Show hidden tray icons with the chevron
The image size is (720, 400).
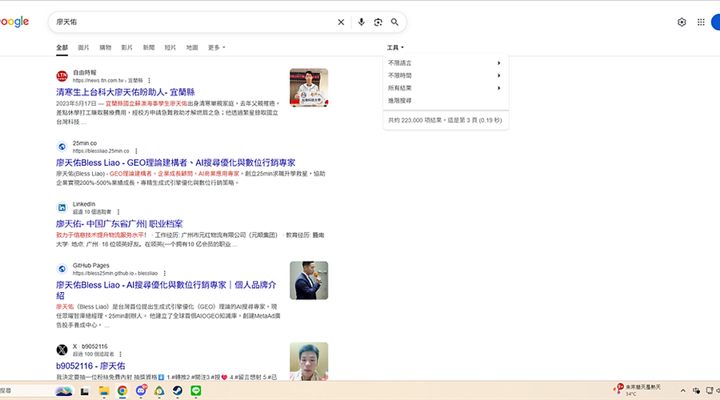(683, 391)
